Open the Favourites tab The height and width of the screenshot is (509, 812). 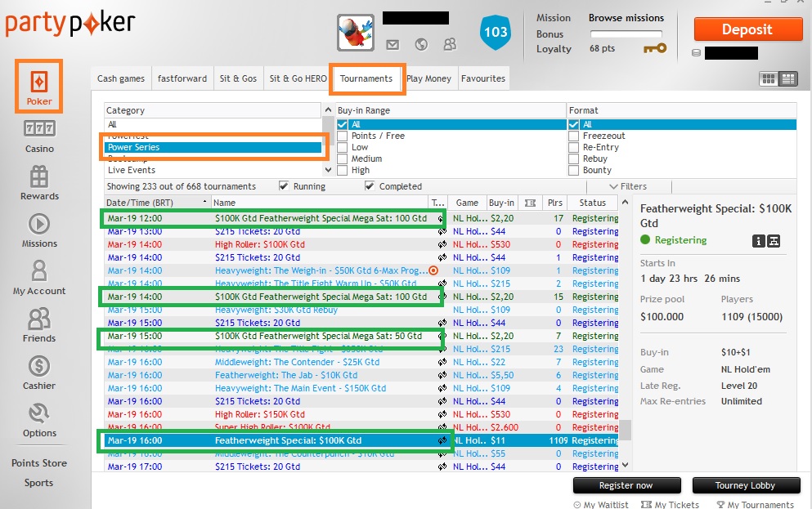483,78
